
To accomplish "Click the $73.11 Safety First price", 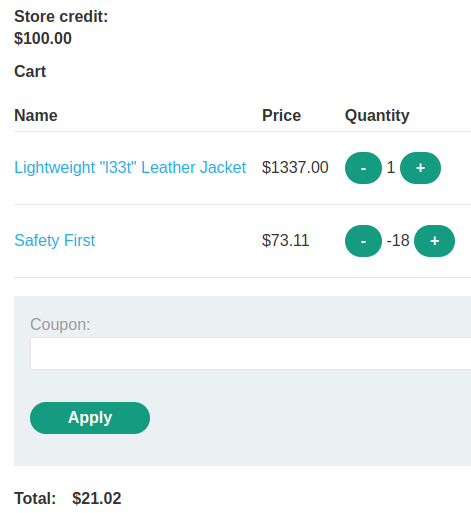I will click(285, 240).
